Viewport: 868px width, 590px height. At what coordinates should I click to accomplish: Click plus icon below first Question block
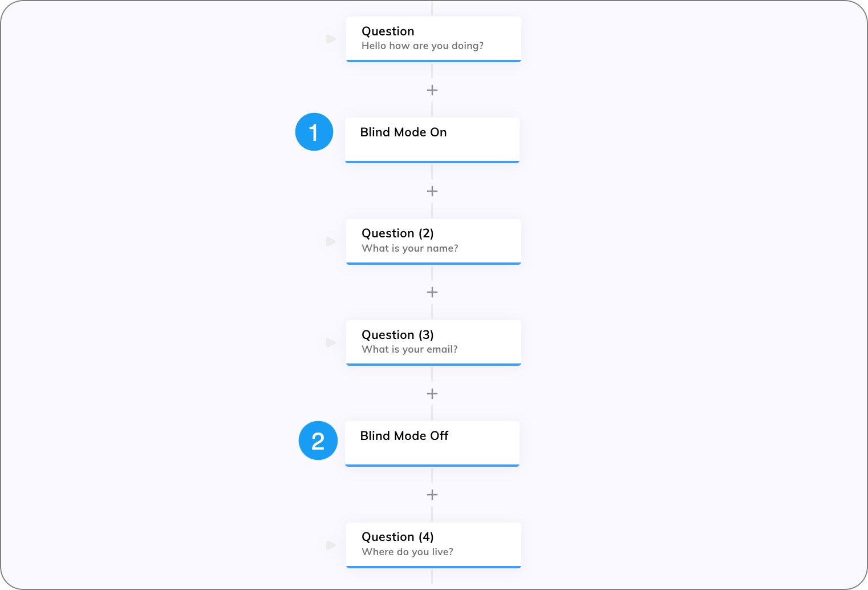click(432, 90)
